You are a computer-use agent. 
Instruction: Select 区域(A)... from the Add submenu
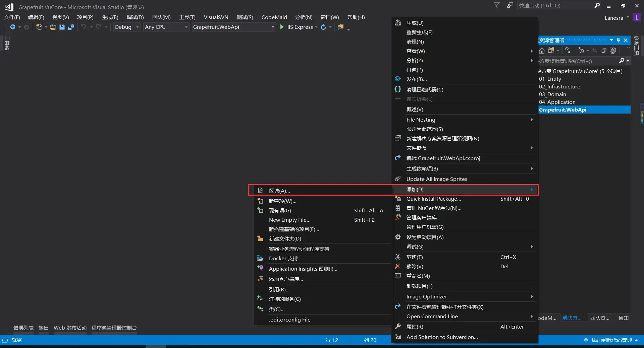point(323,191)
